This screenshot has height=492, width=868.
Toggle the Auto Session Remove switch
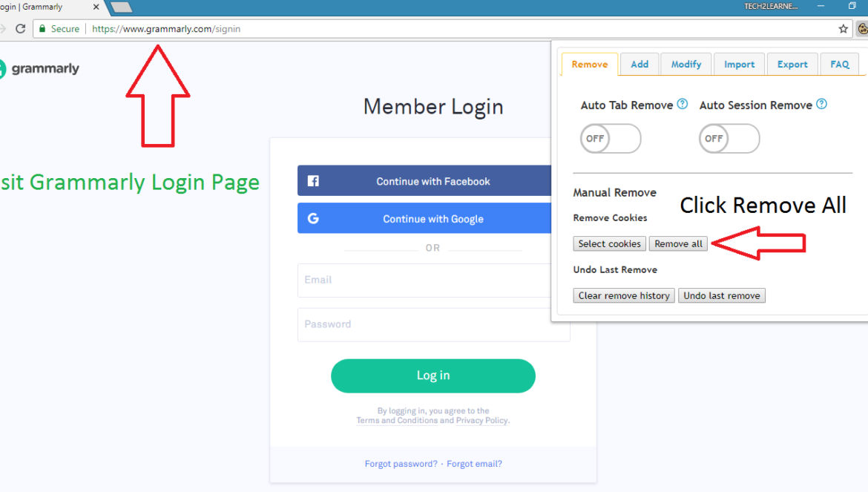pos(729,138)
